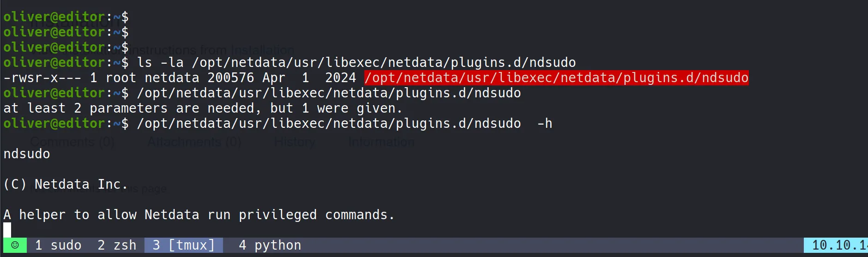
Task: Click the standalone ndsudo output line
Action: click(27, 154)
